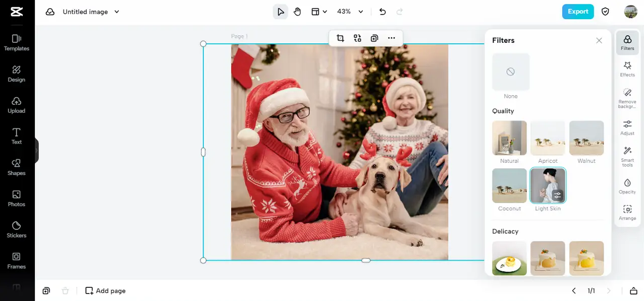
Task: Close the Filters panel
Action: 599,40
